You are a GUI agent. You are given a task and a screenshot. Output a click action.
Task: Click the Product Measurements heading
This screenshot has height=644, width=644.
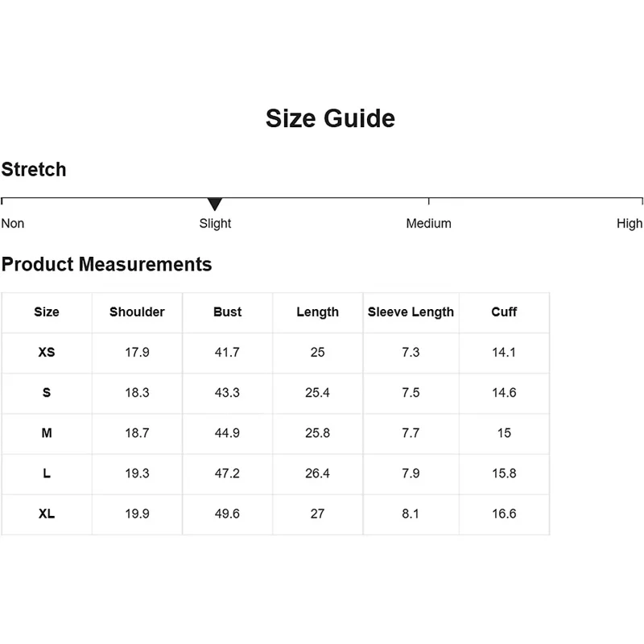(106, 264)
